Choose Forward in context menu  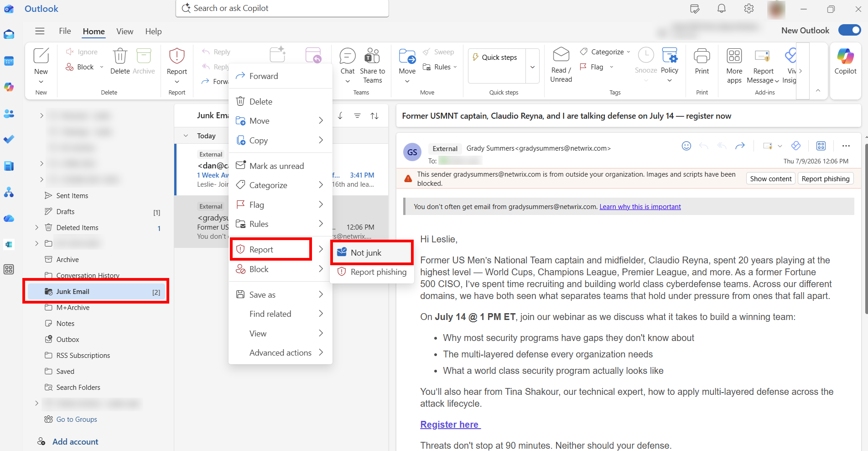[x=280, y=76]
